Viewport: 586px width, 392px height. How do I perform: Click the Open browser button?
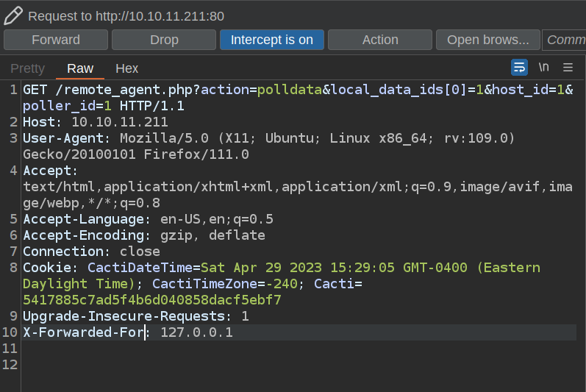pos(487,40)
